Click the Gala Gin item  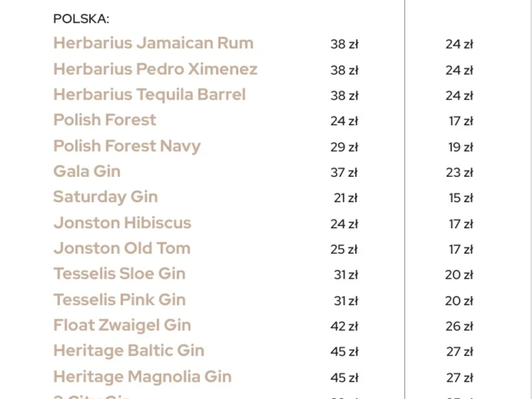click(87, 171)
